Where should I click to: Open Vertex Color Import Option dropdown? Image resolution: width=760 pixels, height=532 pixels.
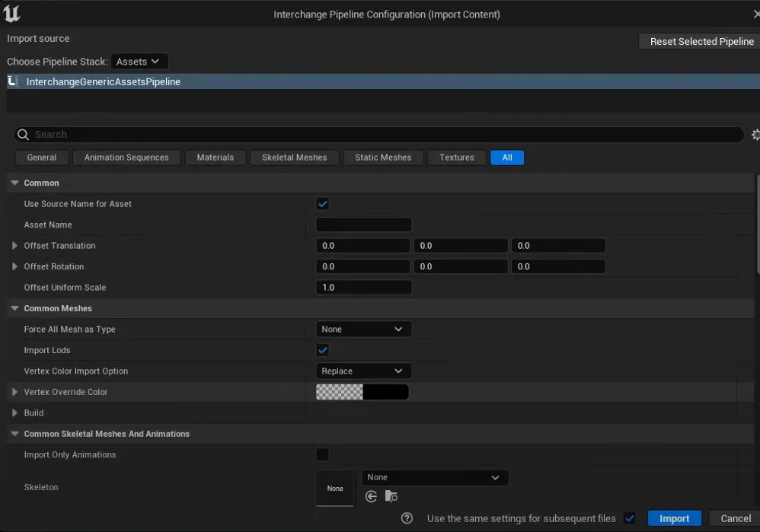click(363, 371)
